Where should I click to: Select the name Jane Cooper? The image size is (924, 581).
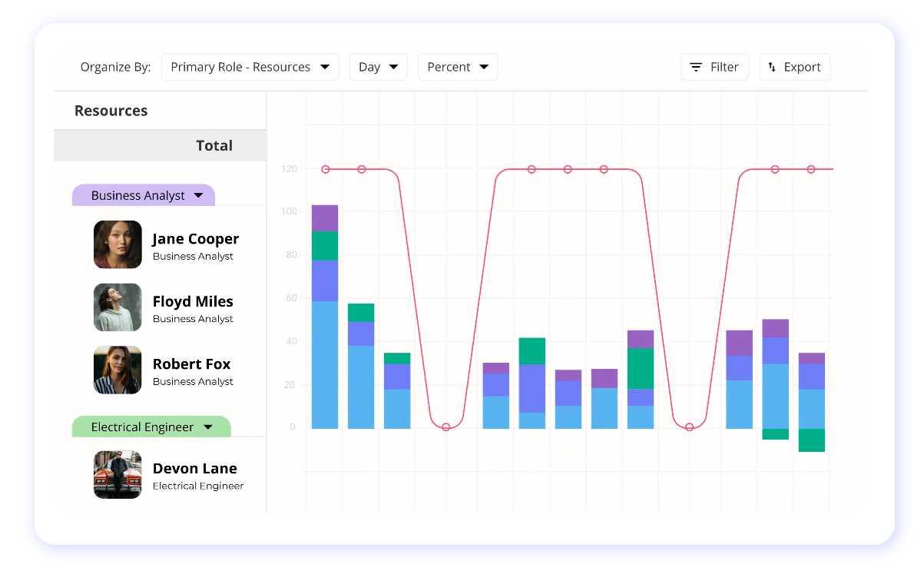point(196,239)
